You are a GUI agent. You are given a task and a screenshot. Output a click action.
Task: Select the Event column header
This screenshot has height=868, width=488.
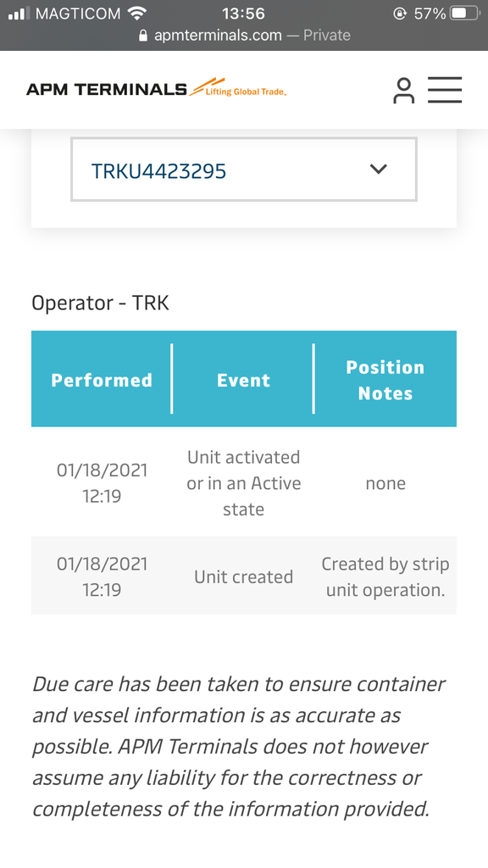click(x=243, y=380)
